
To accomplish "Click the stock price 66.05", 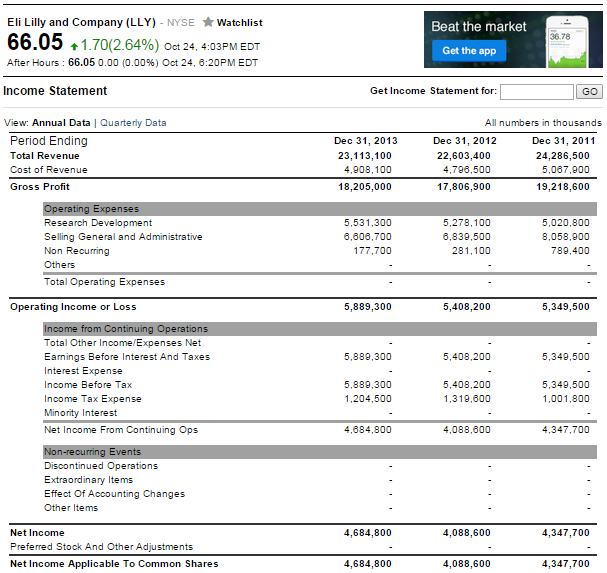I will click(35, 42).
